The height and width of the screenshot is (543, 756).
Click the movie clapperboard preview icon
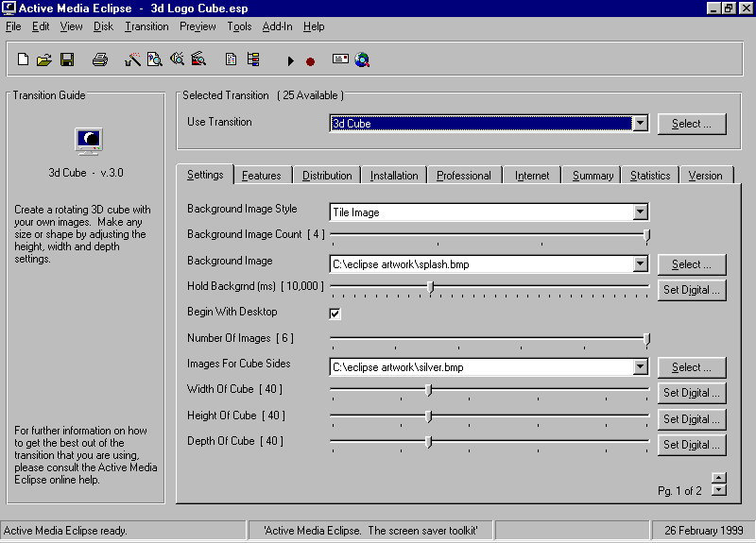[x=198, y=59]
